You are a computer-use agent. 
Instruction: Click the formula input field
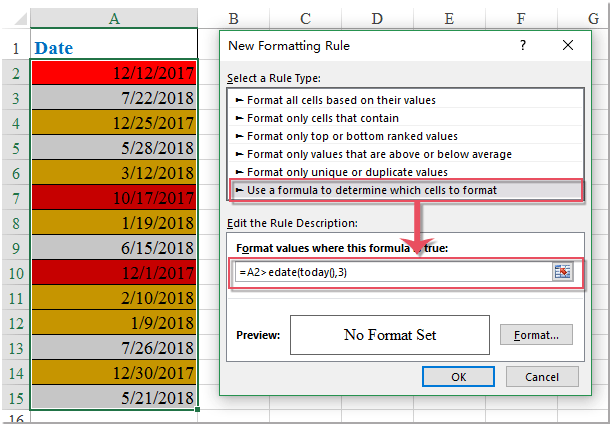pyautogui.click(x=390, y=272)
